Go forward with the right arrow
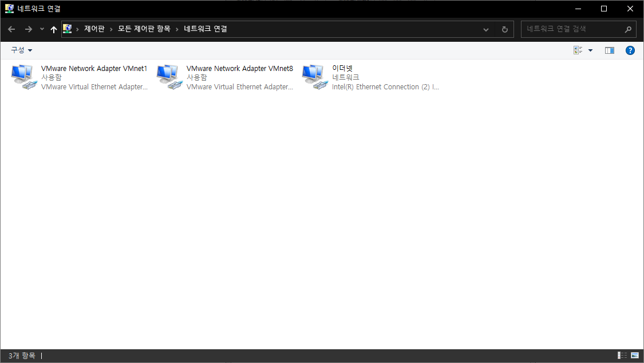The image size is (644, 363). coord(29,29)
